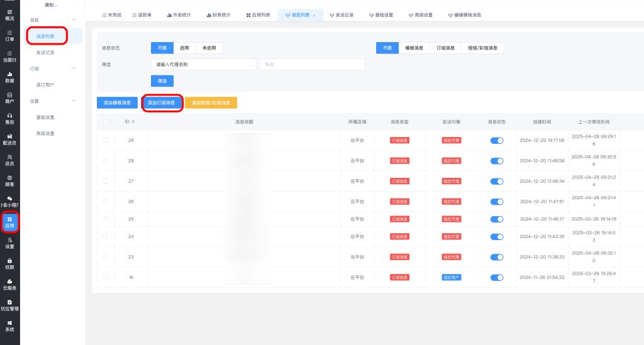The image size is (644, 345).
Task: Collapse the 订阅 section chevron
Action: click(74, 68)
